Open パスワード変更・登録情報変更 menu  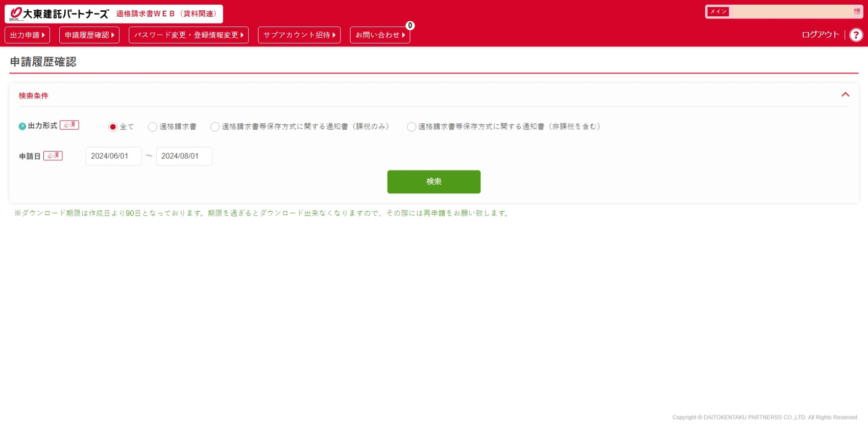(188, 35)
